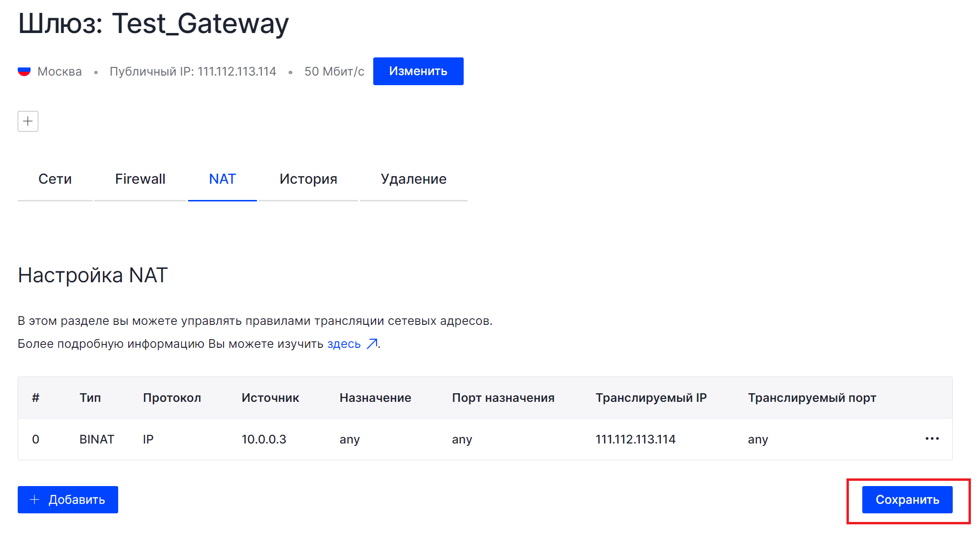Open the Firewall tab
980x554 pixels.
point(140,179)
